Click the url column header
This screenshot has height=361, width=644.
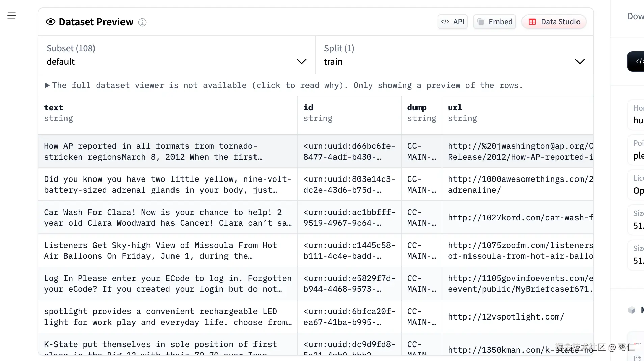(455, 108)
